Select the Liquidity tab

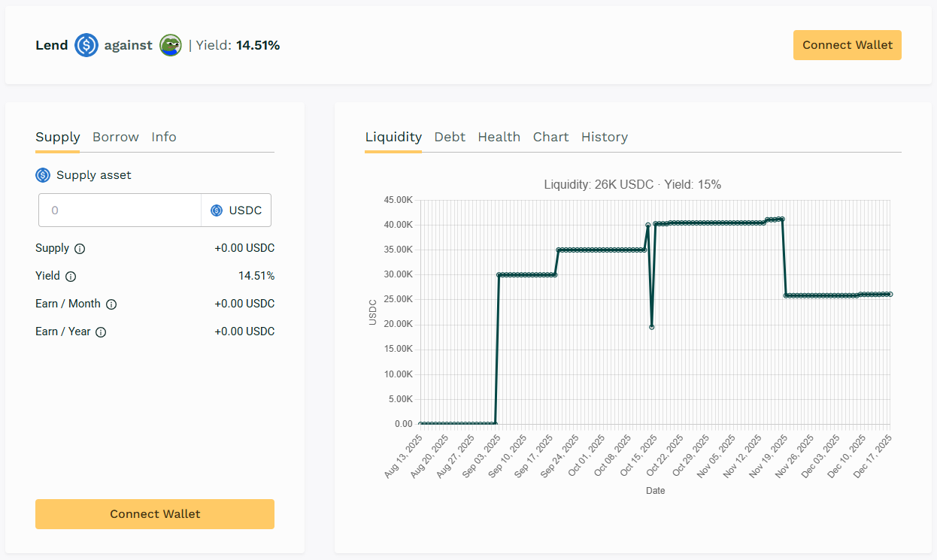coord(393,137)
